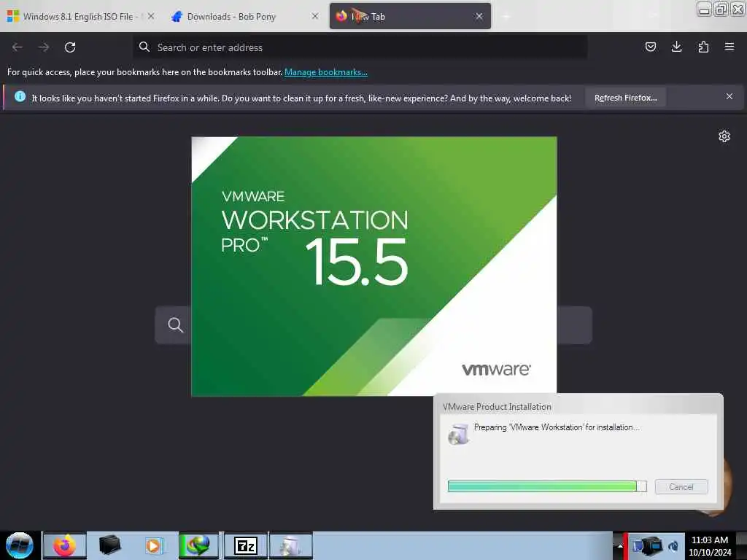747x560 pixels.
Task: Expand the hidden system tray icons arrow
Action: (x=620, y=546)
